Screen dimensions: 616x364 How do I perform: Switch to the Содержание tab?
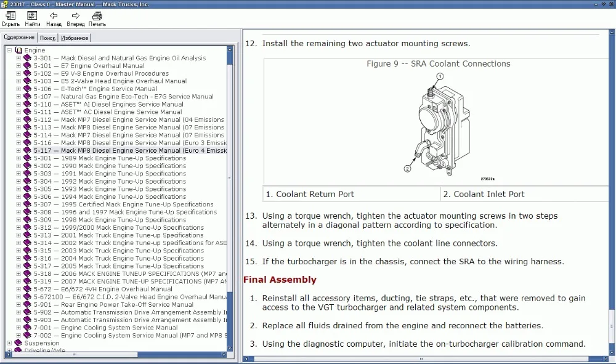click(19, 38)
